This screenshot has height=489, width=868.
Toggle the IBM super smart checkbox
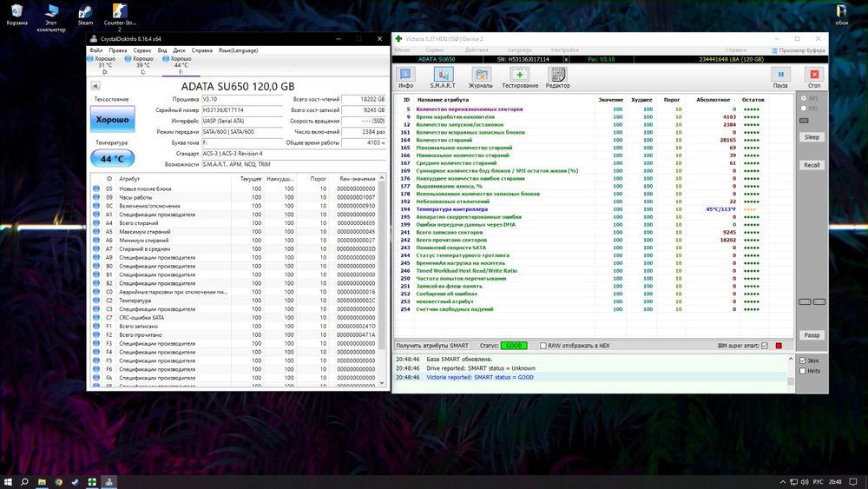[x=765, y=346]
